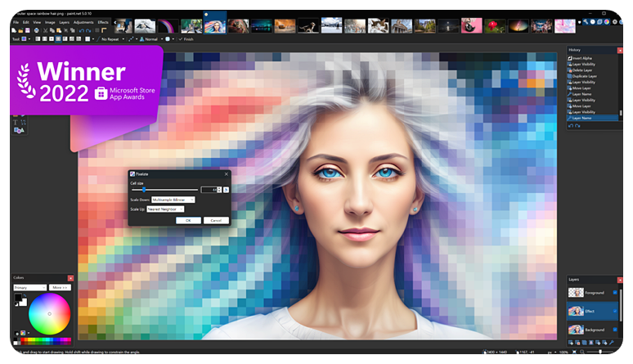
Task: Click Cancel in the Pixelate dialog
Action: tap(216, 220)
